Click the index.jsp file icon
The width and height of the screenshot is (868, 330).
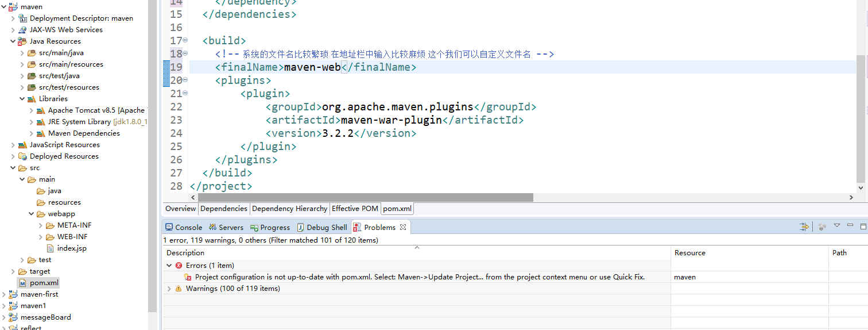click(50, 248)
